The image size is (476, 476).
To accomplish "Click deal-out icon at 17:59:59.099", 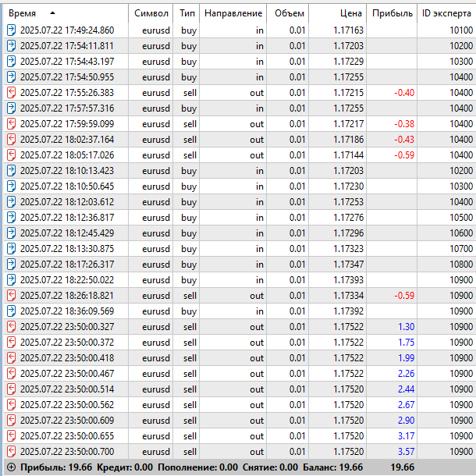I will click(11, 124).
